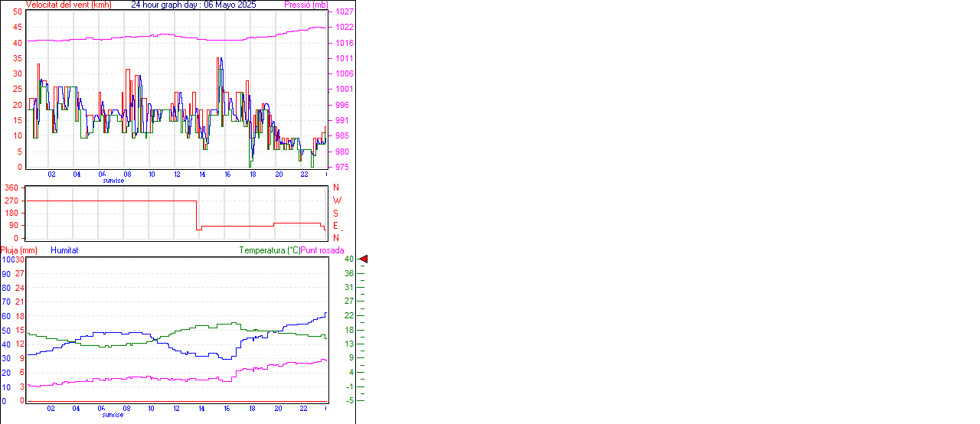Image resolution: width=980 pixels, height=424 pixels.
Task: Click the 'S' wind direction label
Action: click(335, 213)
